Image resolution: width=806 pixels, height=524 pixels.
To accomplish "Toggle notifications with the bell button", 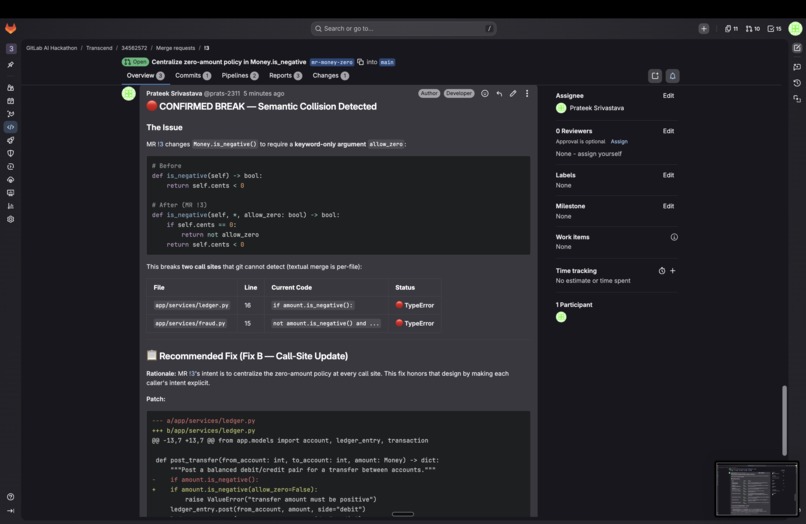I will (672, 76).
